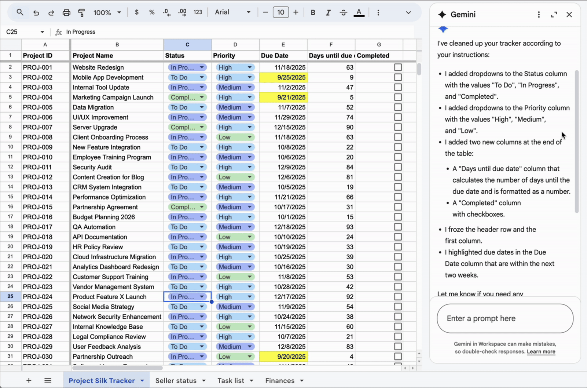Check Completed box for Security Audit
Image resolution: width=588 pixels, height=388 pixels.
coord(398,167)
